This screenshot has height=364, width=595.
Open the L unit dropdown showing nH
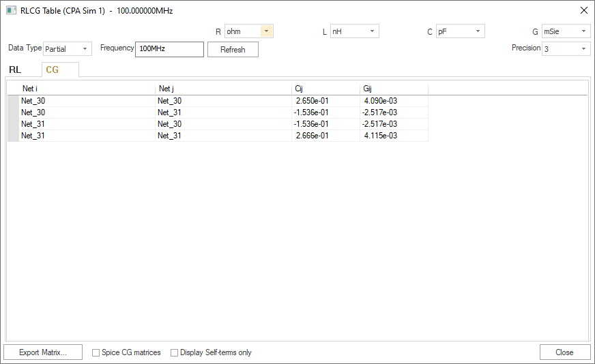point(354,31)
